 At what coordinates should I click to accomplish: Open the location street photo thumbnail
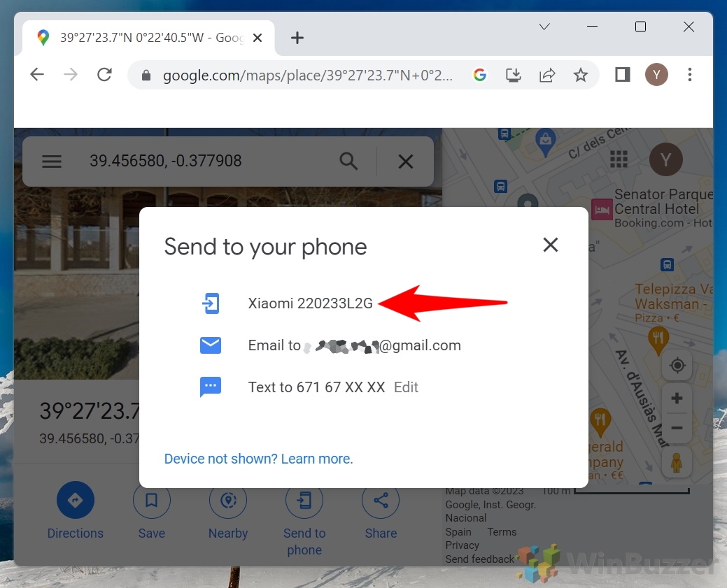tap(76, 282)
